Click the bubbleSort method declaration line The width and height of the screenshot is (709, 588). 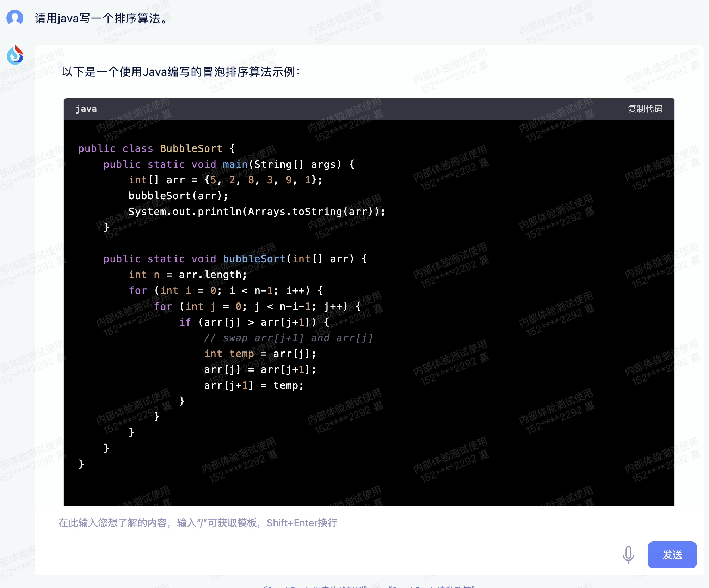point(235,259)
